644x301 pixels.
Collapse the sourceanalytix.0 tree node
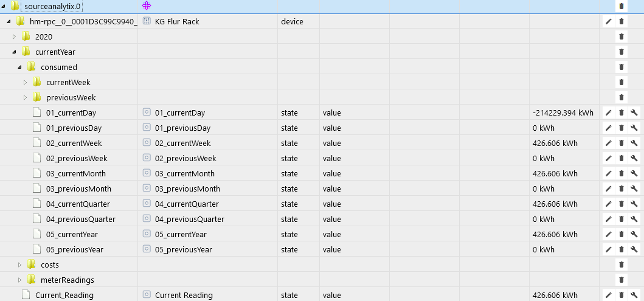click(x=4, y=6)
